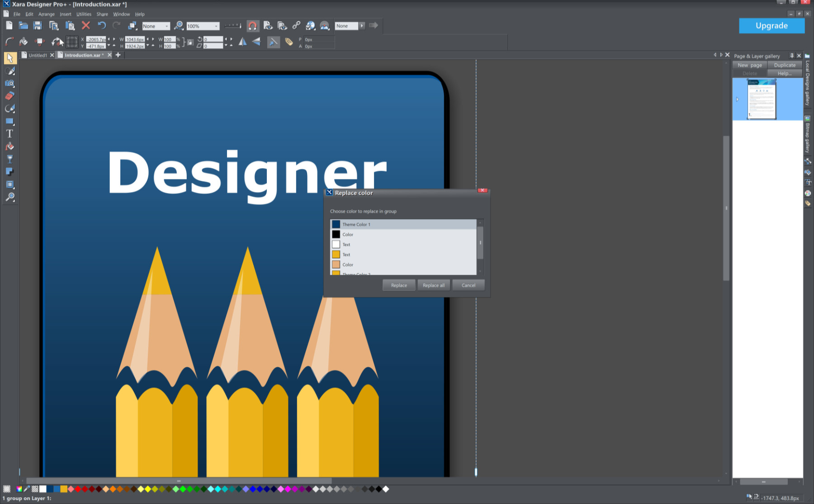
Task: Select the Theme Color 1 swatch entry
Action: coord(402,224)
